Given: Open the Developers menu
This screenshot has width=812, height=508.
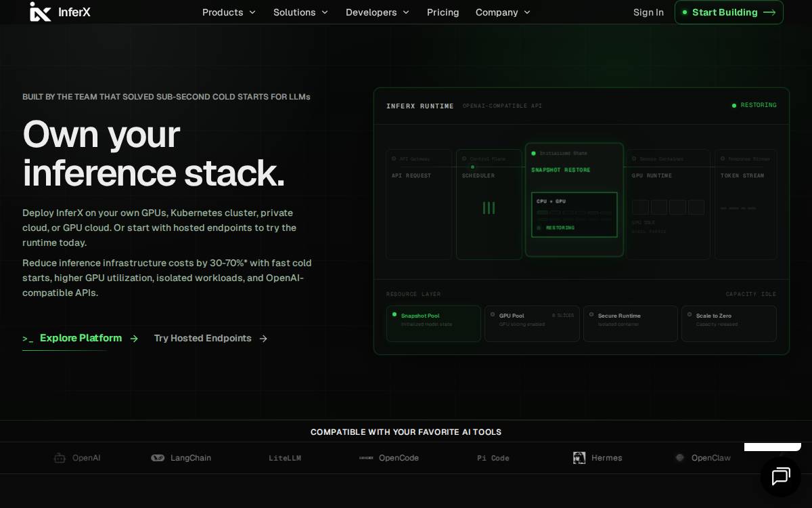Looking at the screenshot, I should tap(378, 12).
